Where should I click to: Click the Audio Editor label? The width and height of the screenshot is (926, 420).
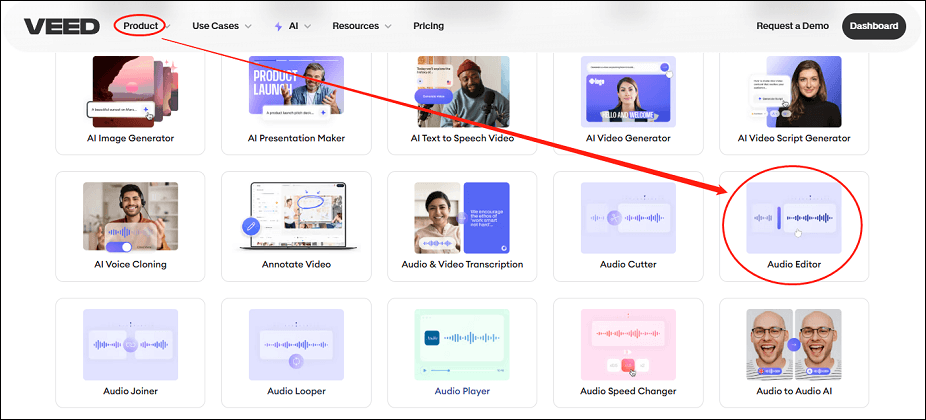pos(794,264)
